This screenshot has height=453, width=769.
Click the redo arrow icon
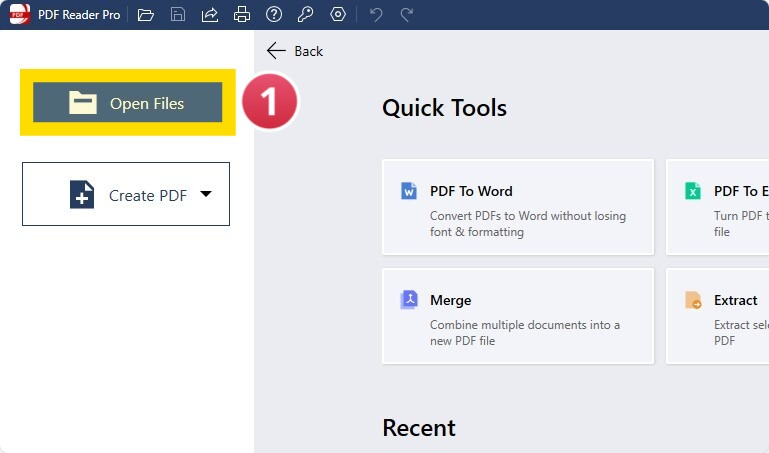click(x=407, y=15)
